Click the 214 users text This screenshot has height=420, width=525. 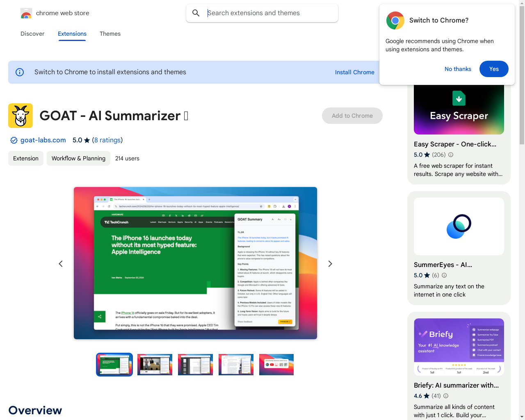coord(127,158)
